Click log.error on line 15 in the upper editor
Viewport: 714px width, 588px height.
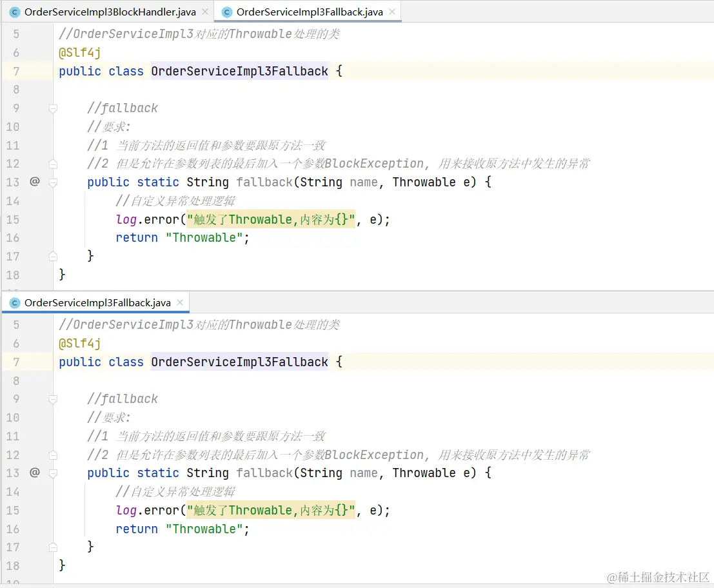148,219
